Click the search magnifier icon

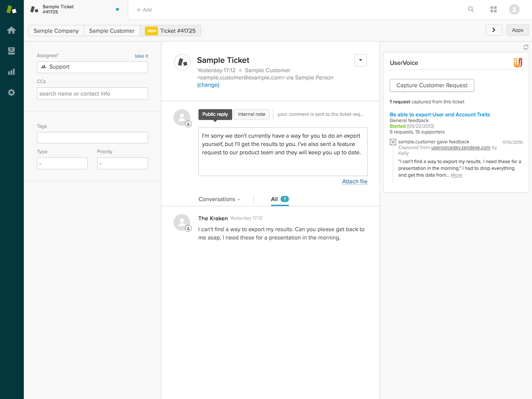coord(471,9)
